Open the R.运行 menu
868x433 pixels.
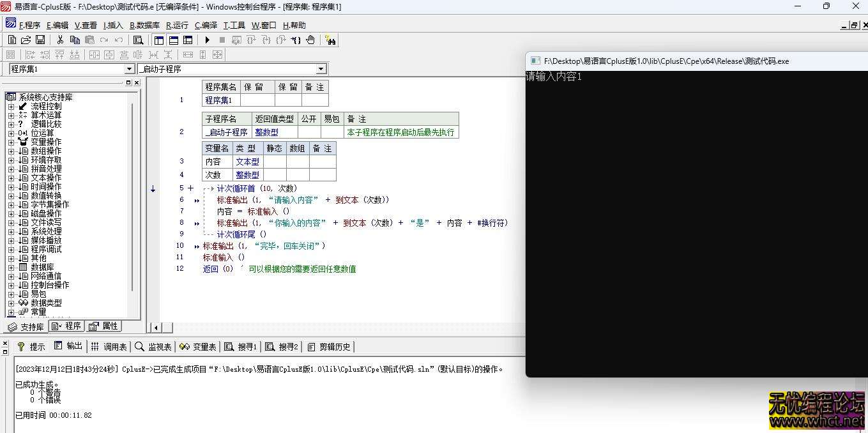(176, 25)
